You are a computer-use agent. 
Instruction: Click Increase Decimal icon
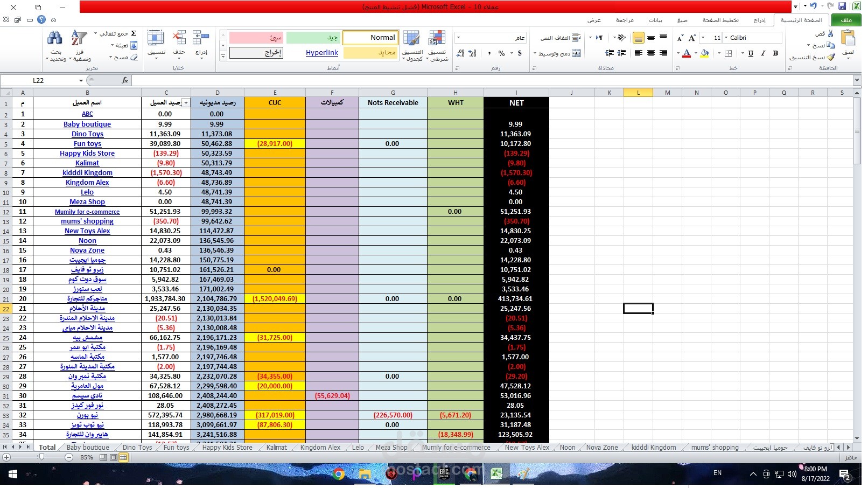point(472,53)
